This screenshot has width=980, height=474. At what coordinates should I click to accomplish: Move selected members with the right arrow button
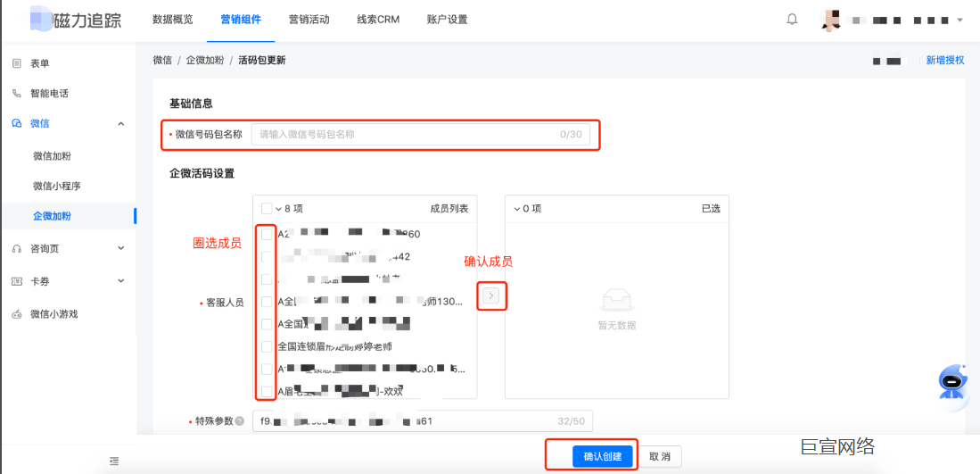point(491,295)
